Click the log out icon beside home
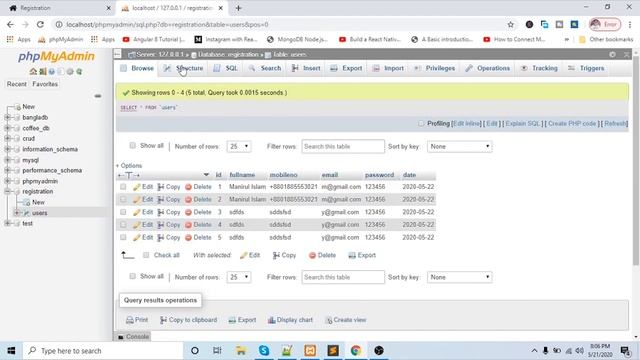Image resolution: width=640 pixels, height=360 pixels. (x=42, y=71)
